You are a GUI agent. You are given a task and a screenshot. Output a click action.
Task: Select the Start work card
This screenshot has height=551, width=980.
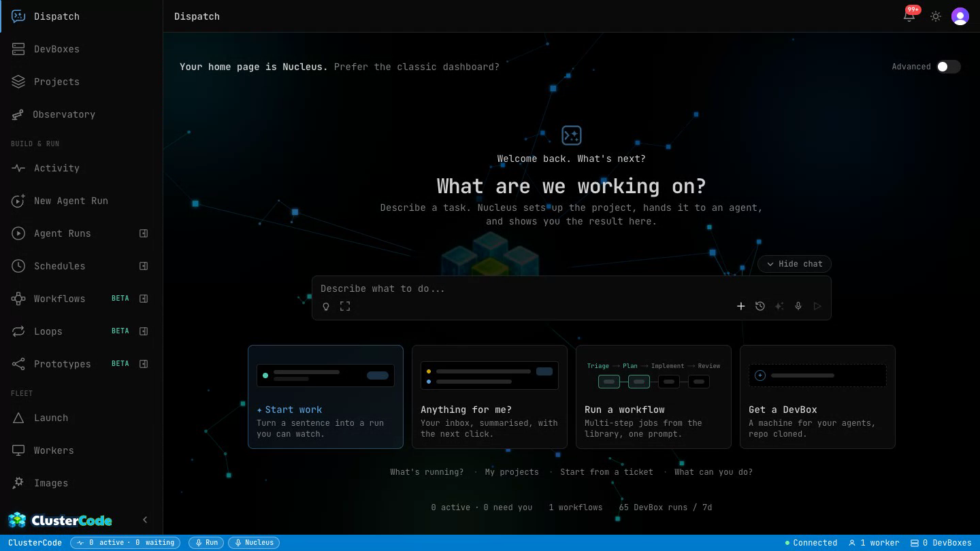[325, 397]
